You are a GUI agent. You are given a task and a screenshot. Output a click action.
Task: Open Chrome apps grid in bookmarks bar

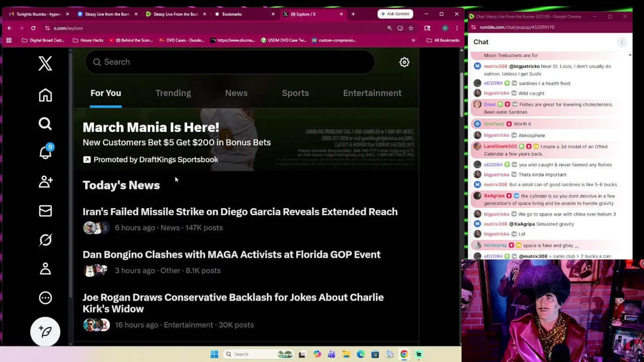pos(9,40)
